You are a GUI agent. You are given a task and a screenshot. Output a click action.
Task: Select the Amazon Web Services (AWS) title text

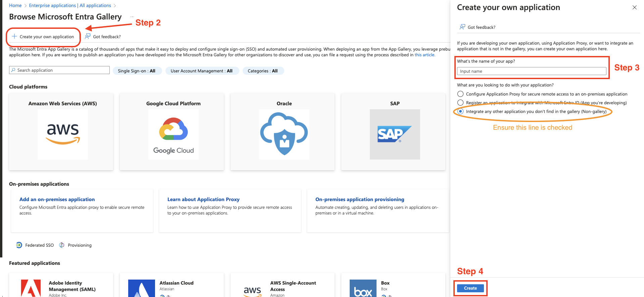(x=63, y=104)
